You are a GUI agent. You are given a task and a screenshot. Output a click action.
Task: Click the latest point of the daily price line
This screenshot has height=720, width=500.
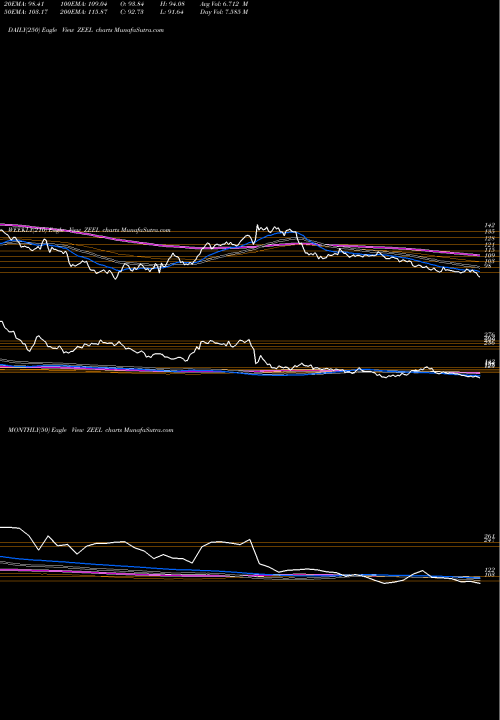480,277
